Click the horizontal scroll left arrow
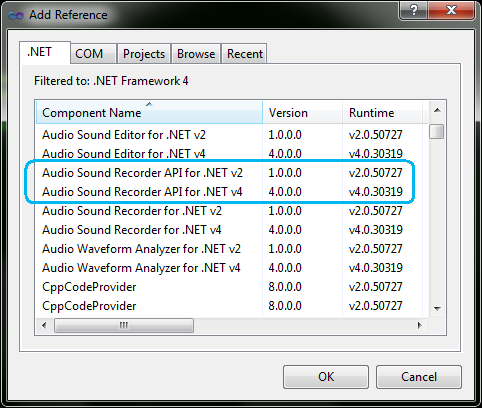 pyautogui.click(x=44, y=325)
